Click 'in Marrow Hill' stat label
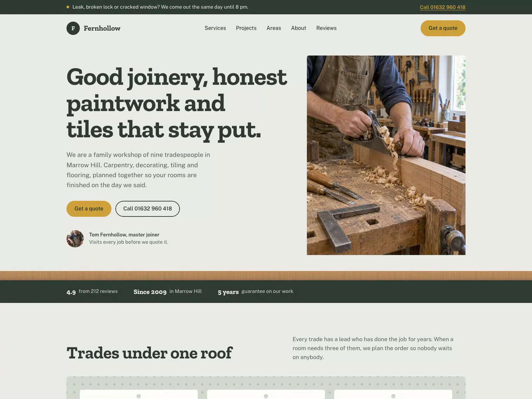 point(186,291)
